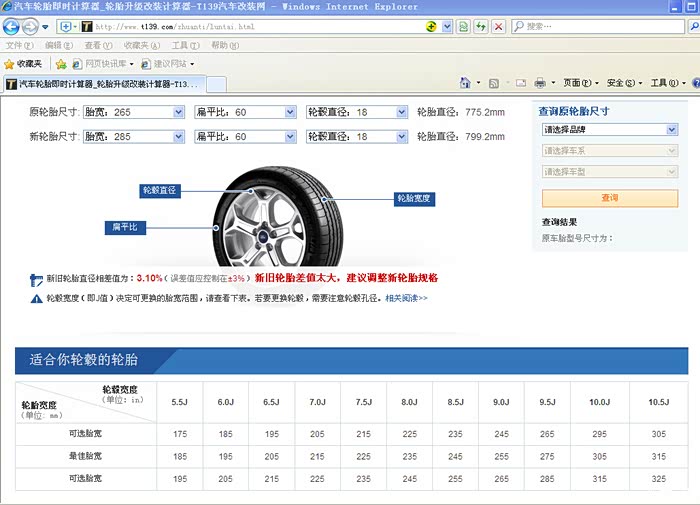
Task: Expand original tire 胎宽 265 dropdown
Action: [x=177, y=112]
